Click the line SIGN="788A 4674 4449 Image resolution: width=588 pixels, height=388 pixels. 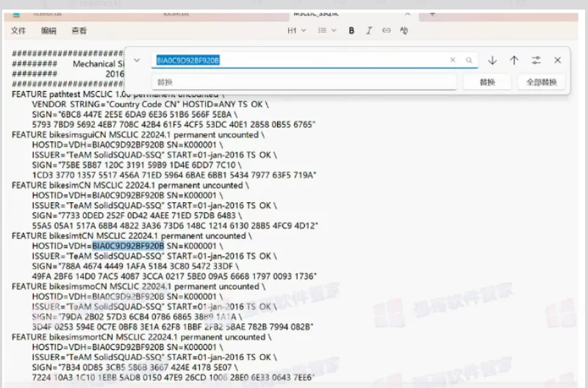click(x=135, y=266)
